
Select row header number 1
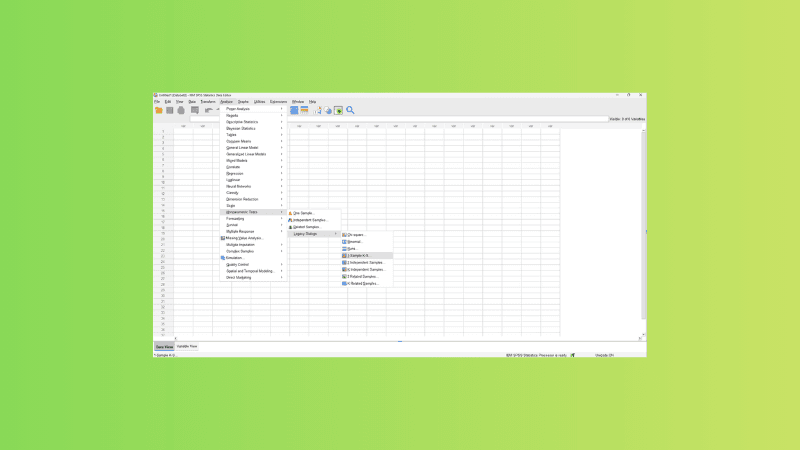[x=163, y=132]
